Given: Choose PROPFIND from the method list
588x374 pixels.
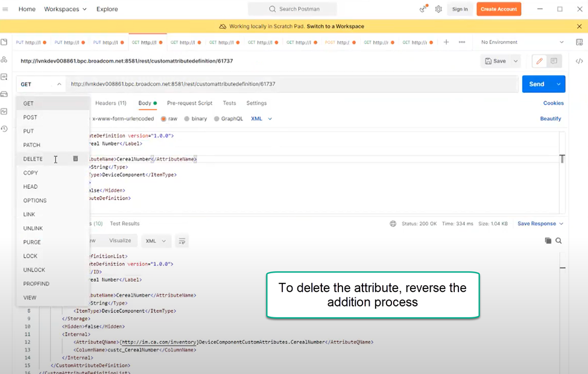Looking at the screenshot, I should point(52,284).
